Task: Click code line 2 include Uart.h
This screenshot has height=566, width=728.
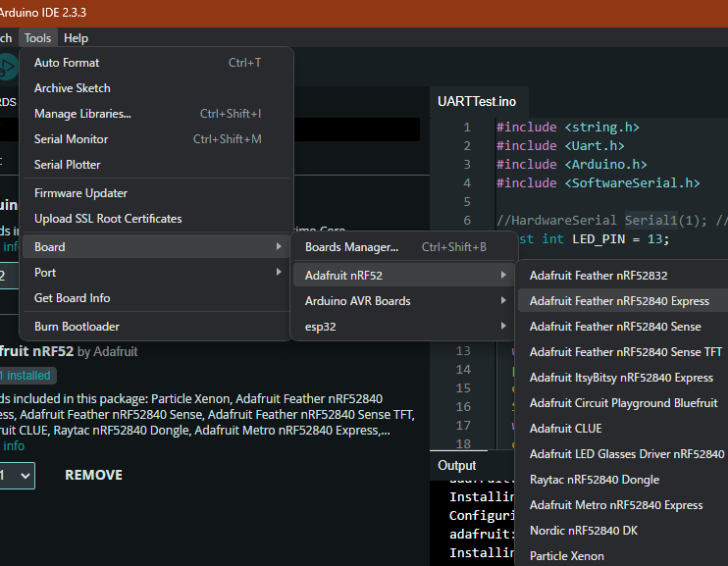Action: 560,146
